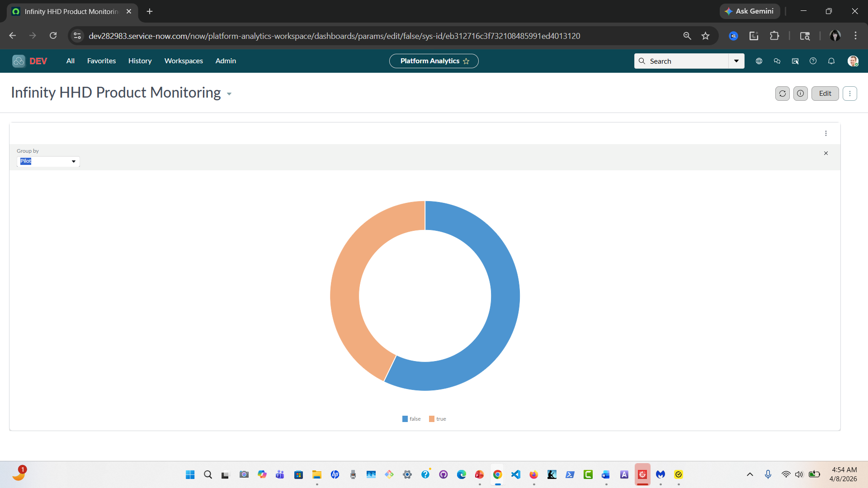Viewport: 868px width, 488px height.
Task: Open the sidebar discussions chat icon
Action: tap(777, 61)
